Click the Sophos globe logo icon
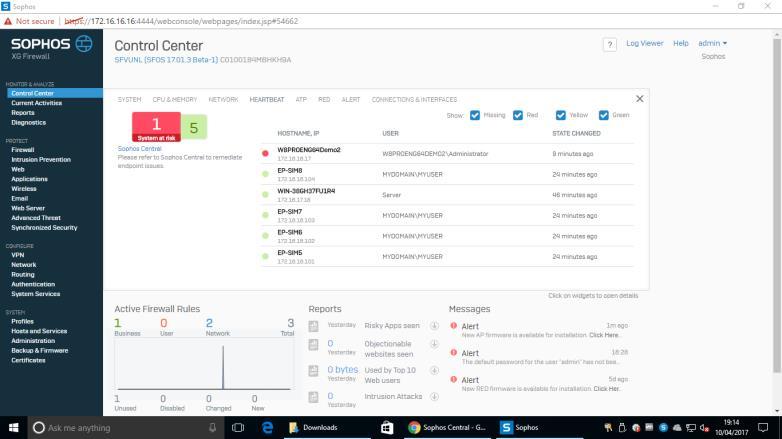Viewport: 782px width, 439px height. [x=84, y=44]
